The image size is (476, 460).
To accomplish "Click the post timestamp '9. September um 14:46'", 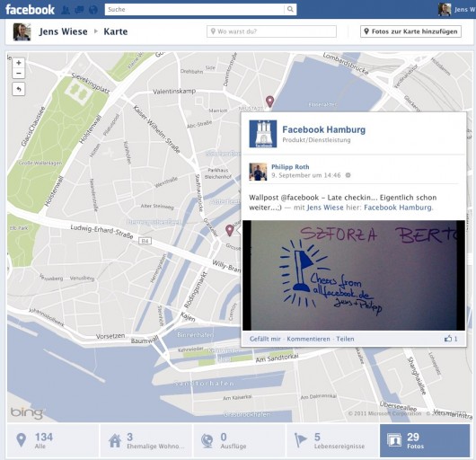I will 306,175.
